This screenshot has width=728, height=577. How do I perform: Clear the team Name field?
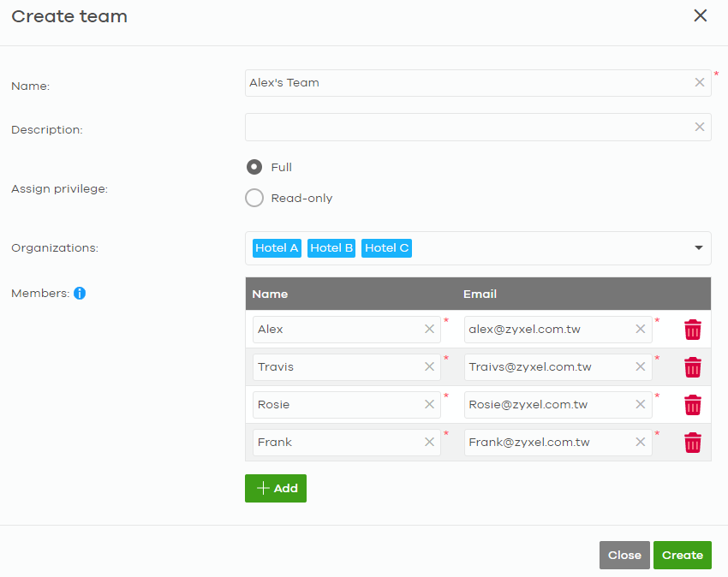[699, 83]
